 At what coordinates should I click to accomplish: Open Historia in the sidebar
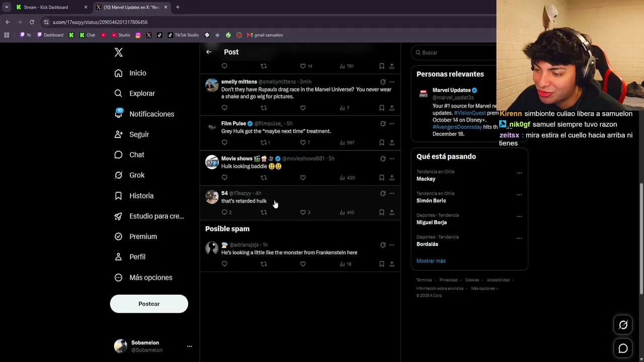tap(134, 196)
